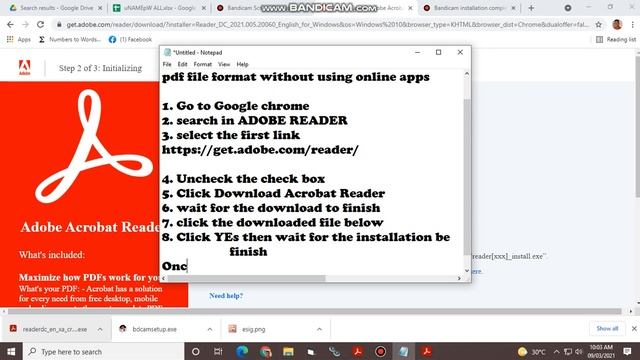Viewport: 640px width, 360px height.
Task: Open the last Adobe Reader taskbar icon
Action: click(x=427, y=351)
